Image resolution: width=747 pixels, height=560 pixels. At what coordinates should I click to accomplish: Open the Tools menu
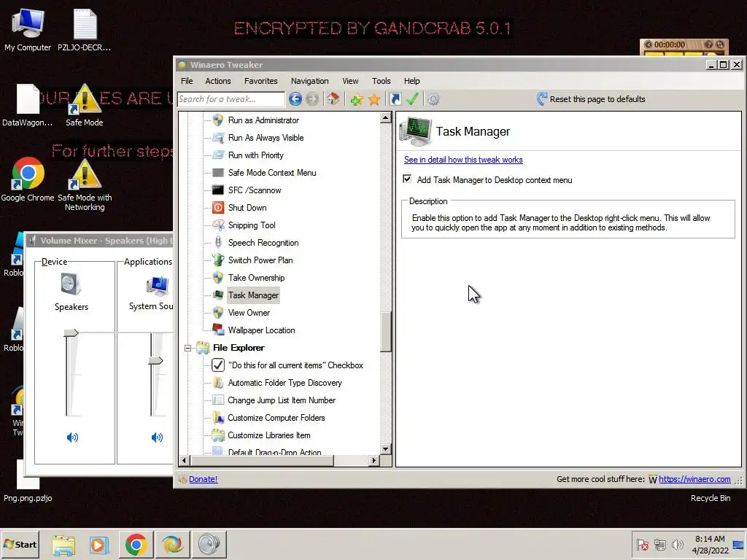(x=381, y=81)
